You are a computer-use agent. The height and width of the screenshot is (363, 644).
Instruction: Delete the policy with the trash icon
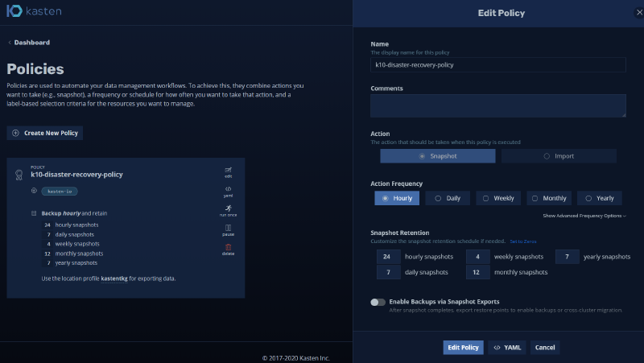229,250
